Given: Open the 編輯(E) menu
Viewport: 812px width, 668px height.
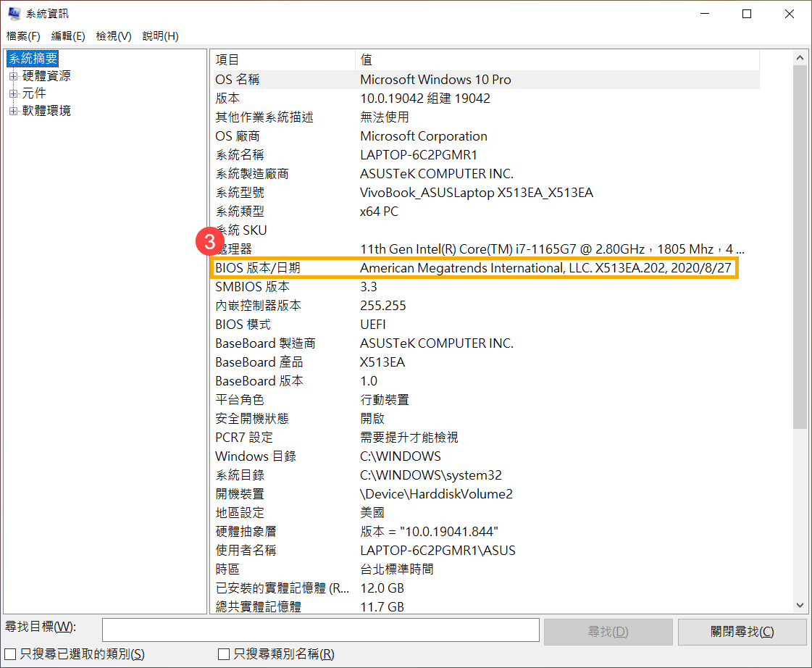Looking at the screenshot, I should [68, 36].
